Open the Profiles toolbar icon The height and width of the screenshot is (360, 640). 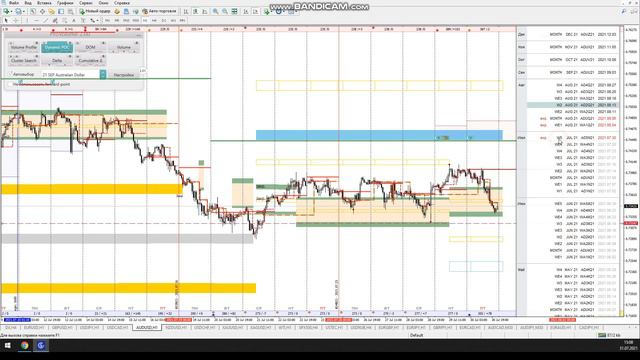click(18, 11)
